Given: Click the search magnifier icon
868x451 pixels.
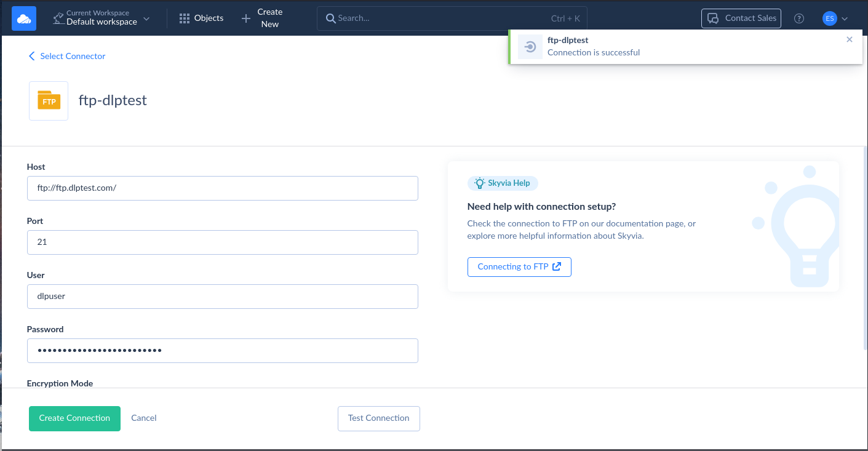Looking at the screenshot, I should (x=331, y=18).
